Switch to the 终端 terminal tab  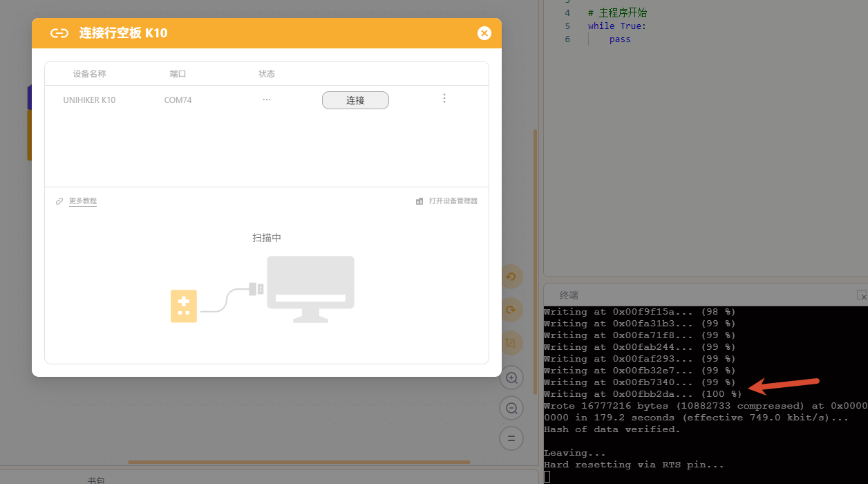[x=569, y=295]
